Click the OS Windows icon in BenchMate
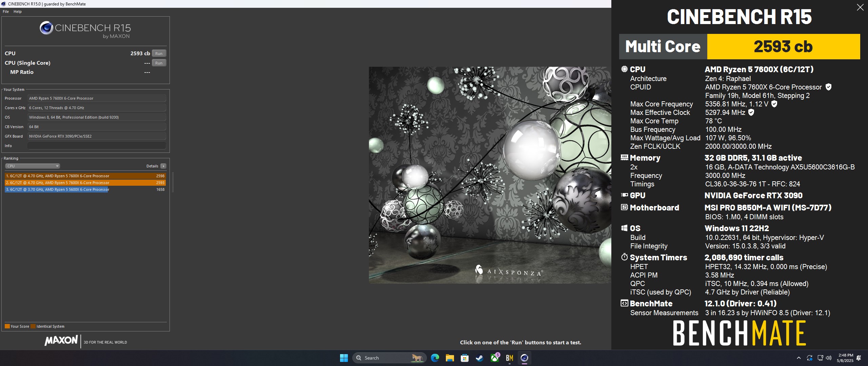The image size is (868, 366). [x=624, y=228]
